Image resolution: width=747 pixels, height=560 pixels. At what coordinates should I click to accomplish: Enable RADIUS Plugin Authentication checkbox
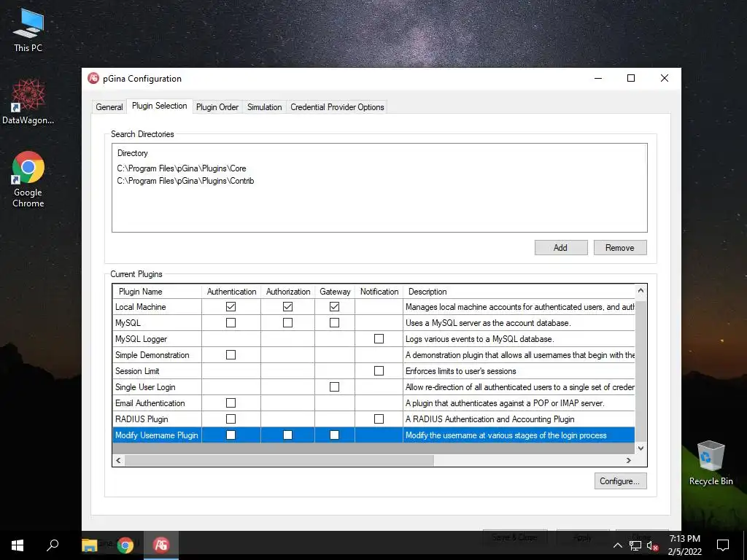tap(231, 419)
